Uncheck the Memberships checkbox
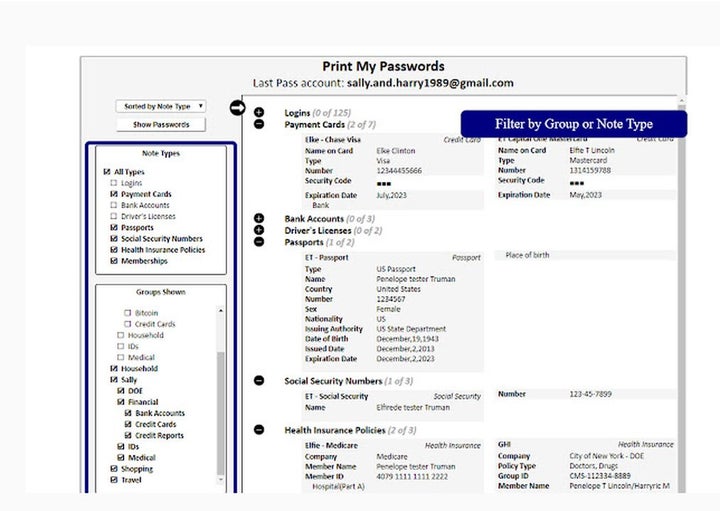This screenshot has height=511, width=720. [x=114, y=261]
